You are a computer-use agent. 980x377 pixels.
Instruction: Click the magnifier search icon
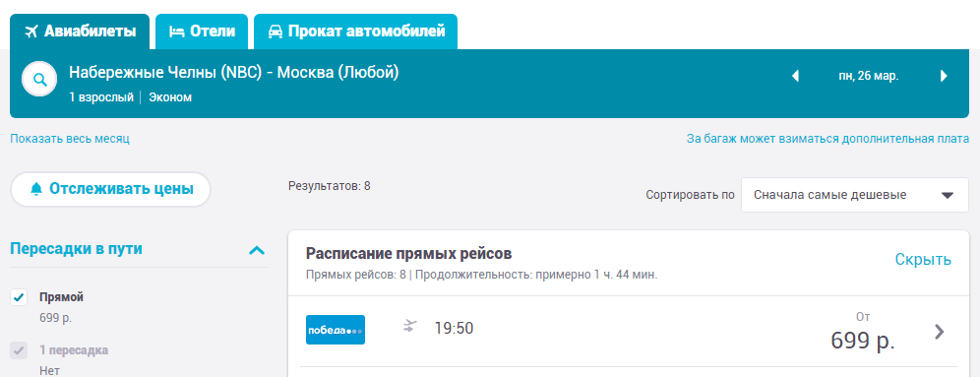tap(40, 80)
